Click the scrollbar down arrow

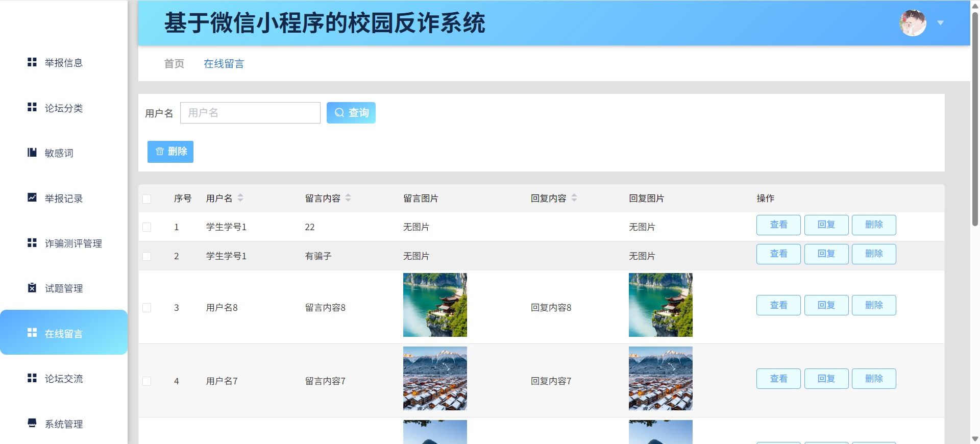(x=975, y=439)
